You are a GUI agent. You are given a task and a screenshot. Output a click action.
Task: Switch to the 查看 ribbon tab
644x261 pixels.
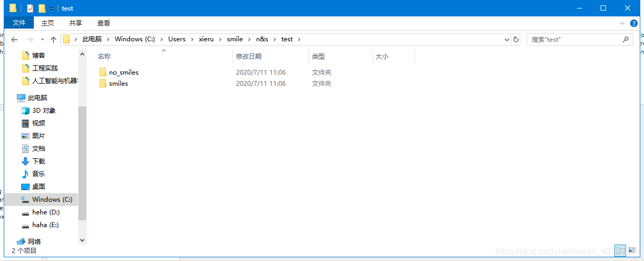(x=104, y=23)
